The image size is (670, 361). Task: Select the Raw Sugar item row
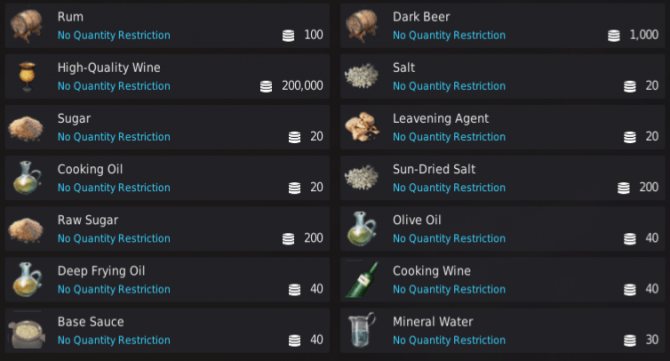[167, 229]
